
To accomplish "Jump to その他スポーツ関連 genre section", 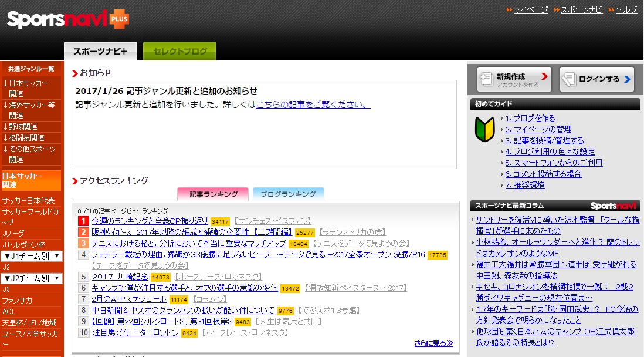I will (x=31, y=154).
